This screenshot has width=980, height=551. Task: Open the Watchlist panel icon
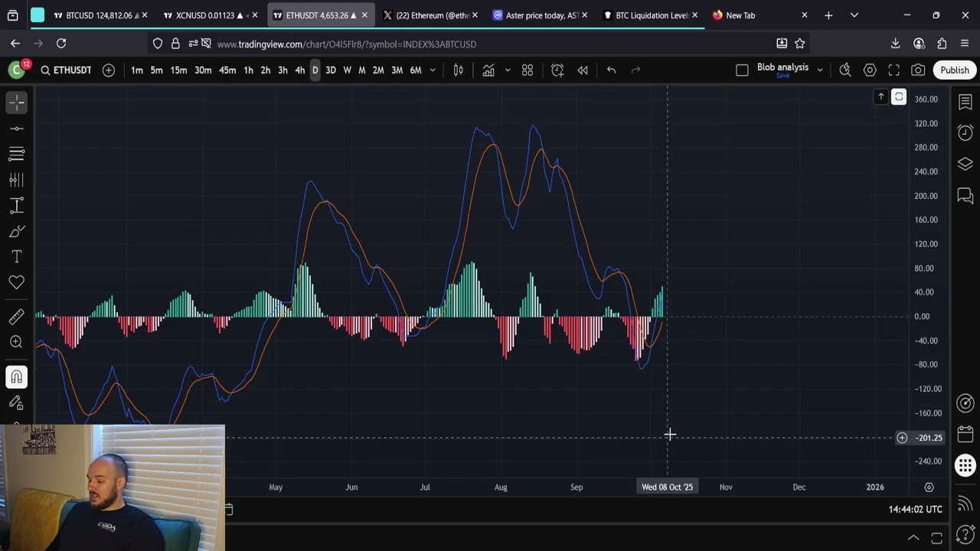(965, 103)
